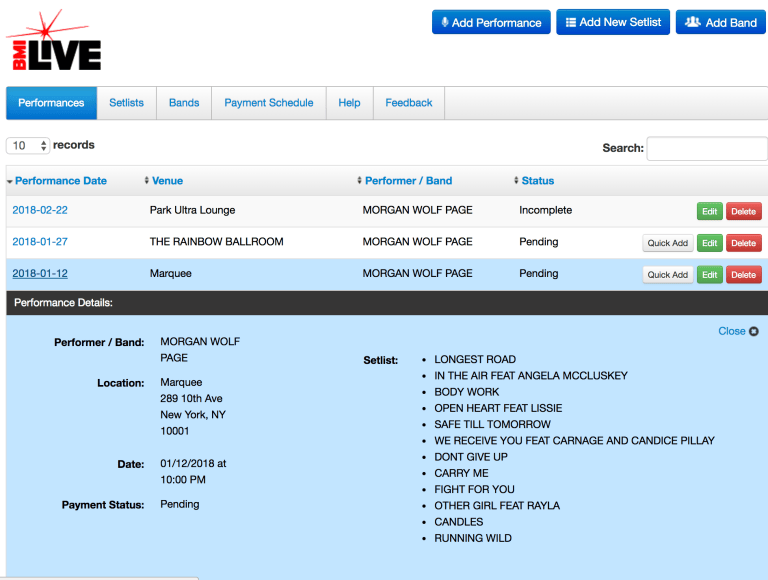Viewport: 768px width, 580px height.
Task: Open the 2018-02-22 performance link
Action: click(40, 210)
